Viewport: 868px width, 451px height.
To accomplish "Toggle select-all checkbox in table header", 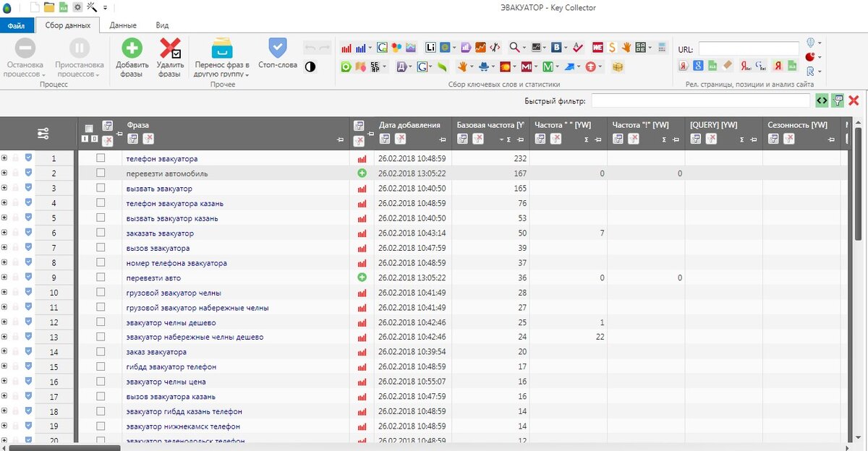I will coord(88,129).
